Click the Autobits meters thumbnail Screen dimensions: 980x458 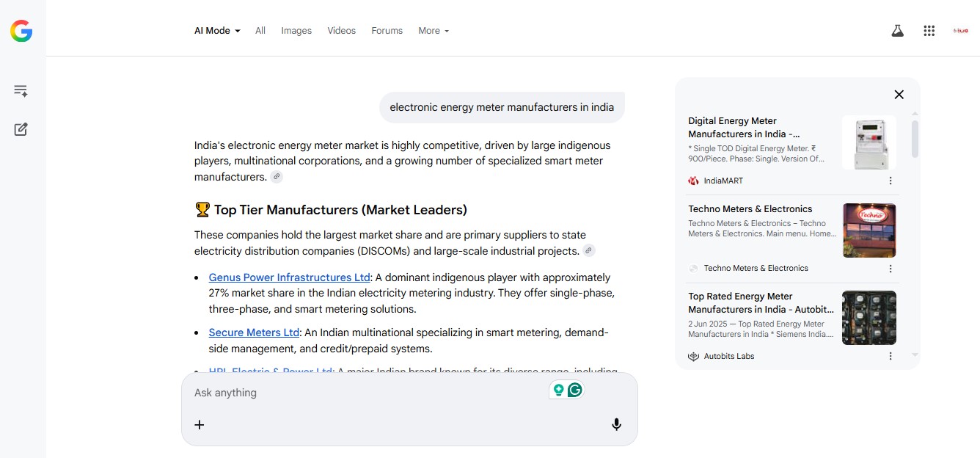click(869, 318)
